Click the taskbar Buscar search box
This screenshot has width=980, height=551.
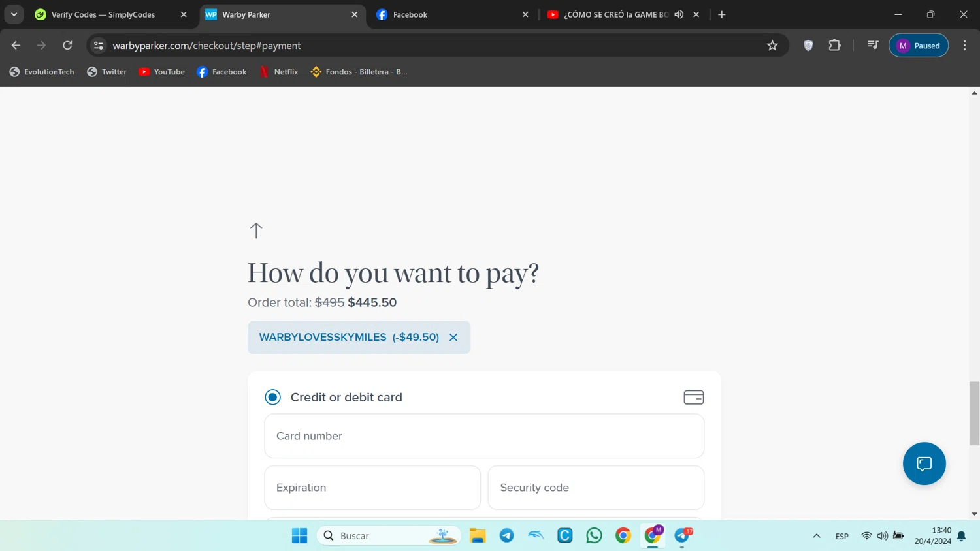click(x=389, y=535)
